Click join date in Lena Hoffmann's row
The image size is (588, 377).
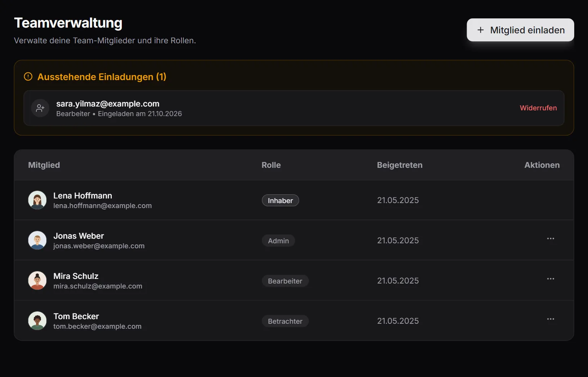coord(398,200)
